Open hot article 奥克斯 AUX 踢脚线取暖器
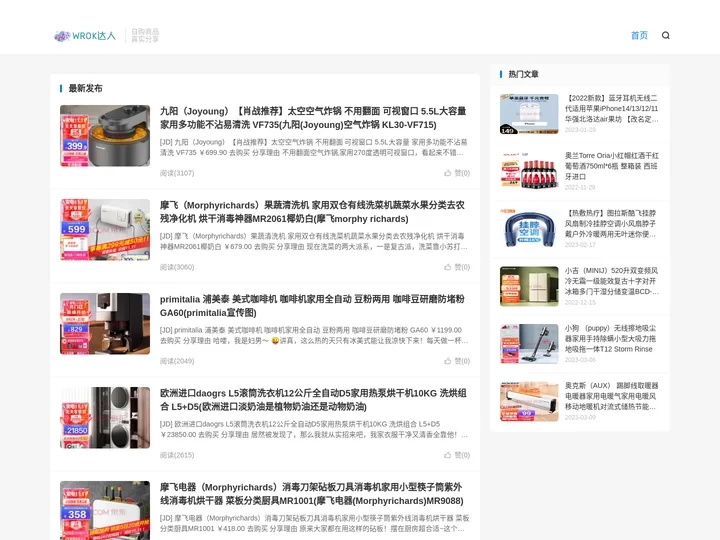The width and height of the screenshot is (720, 540). coord(612,396)
